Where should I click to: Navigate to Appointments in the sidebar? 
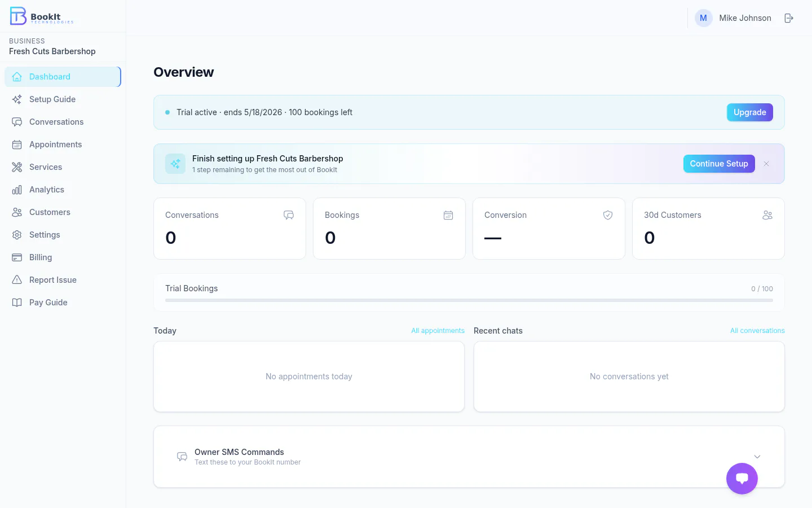[x=63, y=144]
